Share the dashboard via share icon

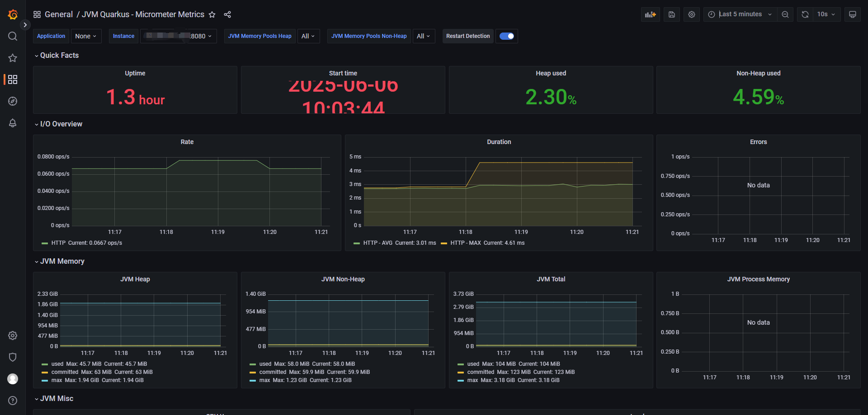click(227, 14)
